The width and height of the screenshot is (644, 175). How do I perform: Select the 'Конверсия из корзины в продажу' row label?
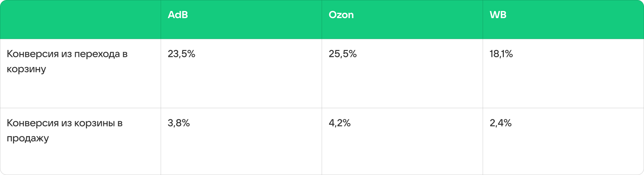64,130
